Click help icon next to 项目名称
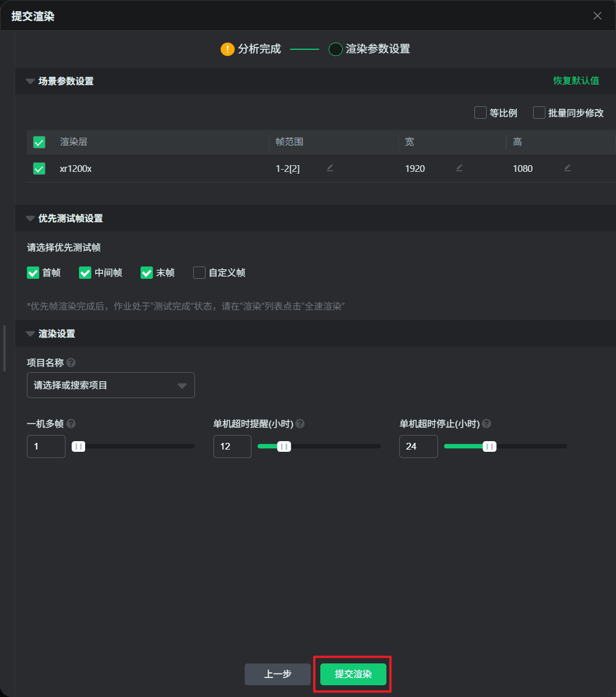Image resolution: width=616 pixels, height=697 pixels. pos(71,363)
